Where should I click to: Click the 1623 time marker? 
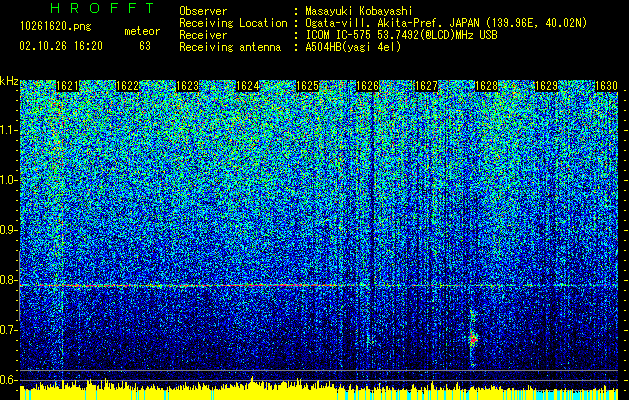(x=187, y=86)
